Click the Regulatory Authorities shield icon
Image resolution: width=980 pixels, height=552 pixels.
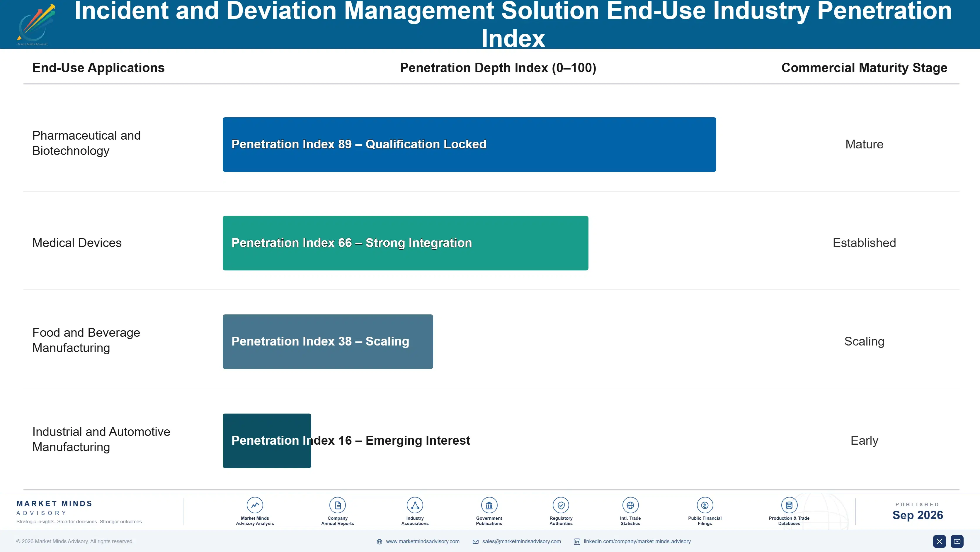(561, 505)
